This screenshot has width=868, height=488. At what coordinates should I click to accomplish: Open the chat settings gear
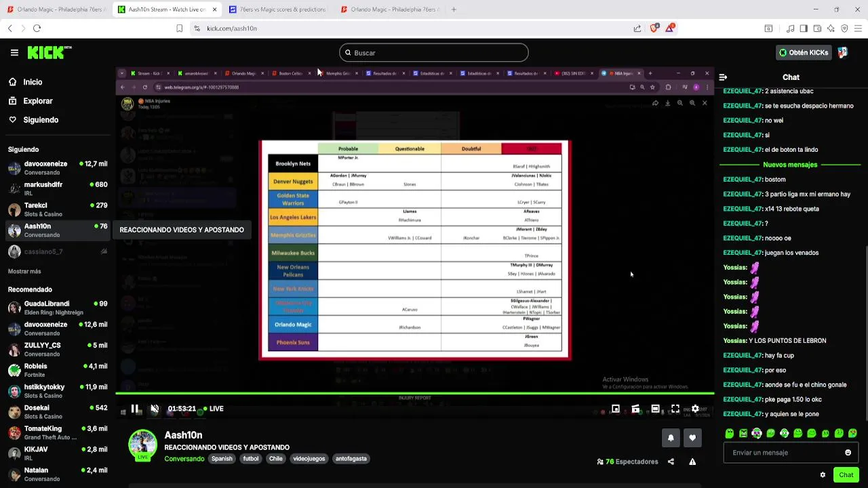(823, 475)
